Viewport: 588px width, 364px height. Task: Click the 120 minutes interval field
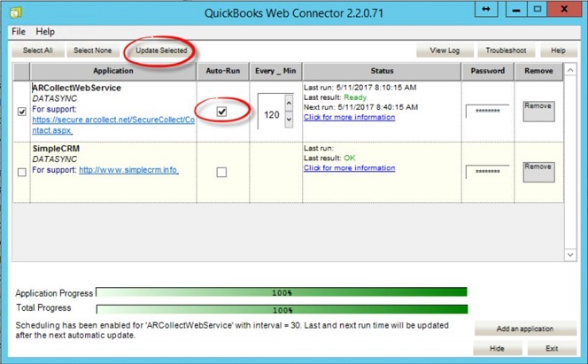coord(271,114)
